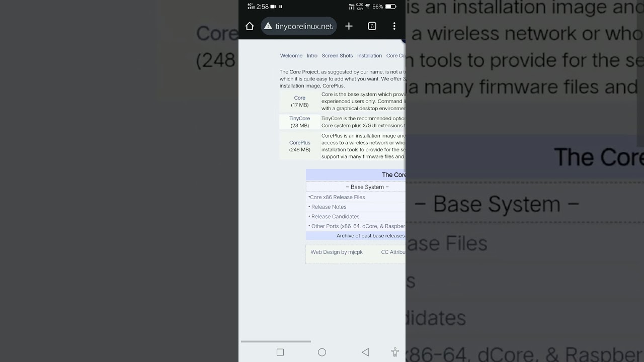Viewport: 644px width, 362px height.
Task: Open the Screen Shots nav tab
Action: (337, 56)
